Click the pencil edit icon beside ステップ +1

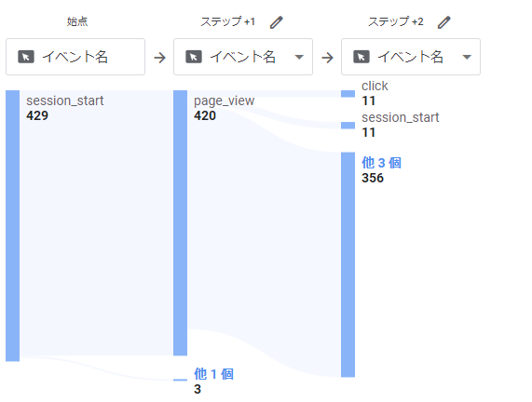coord(276,22)
